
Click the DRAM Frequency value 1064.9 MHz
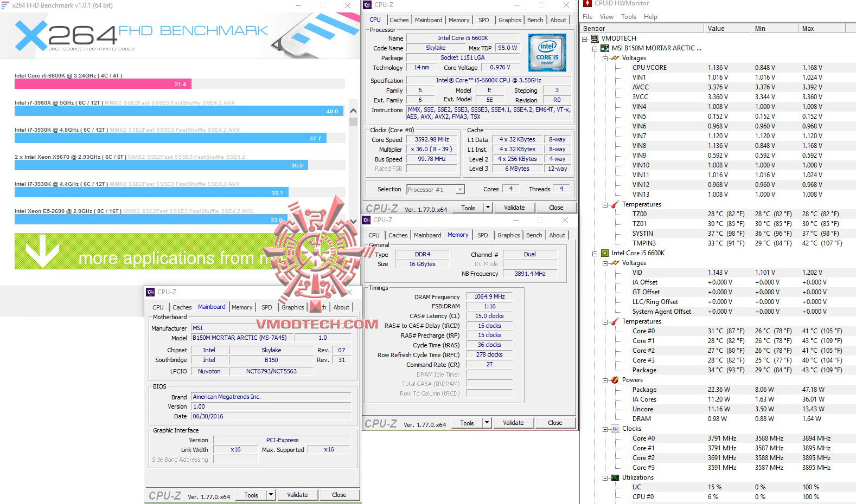[489, 296]
